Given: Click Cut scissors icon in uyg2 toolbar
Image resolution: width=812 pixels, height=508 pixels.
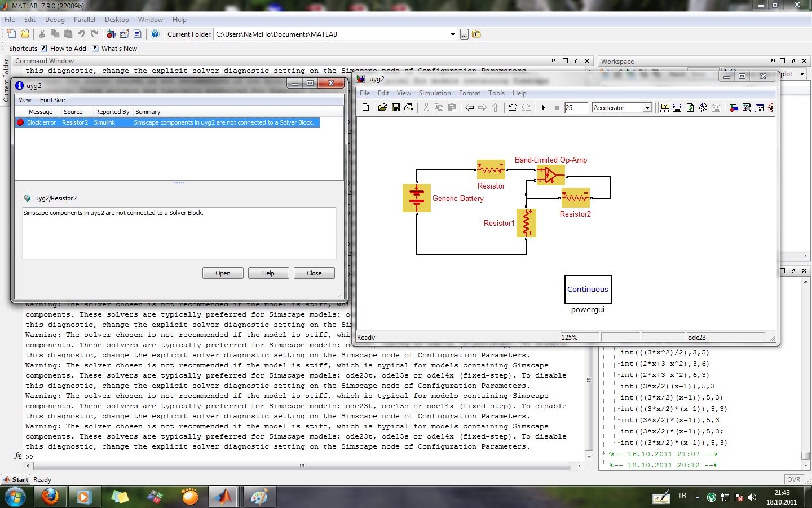Looking at the screenshot, I should 426,107.
